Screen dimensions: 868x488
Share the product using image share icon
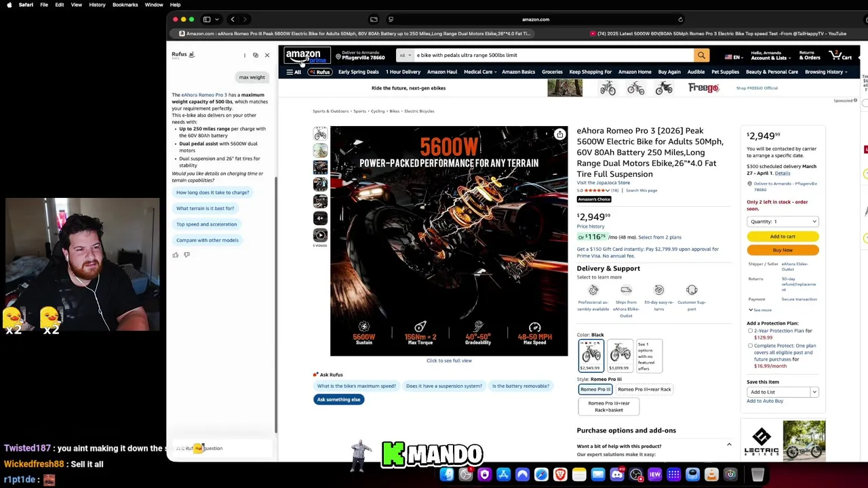coord(559,134)
